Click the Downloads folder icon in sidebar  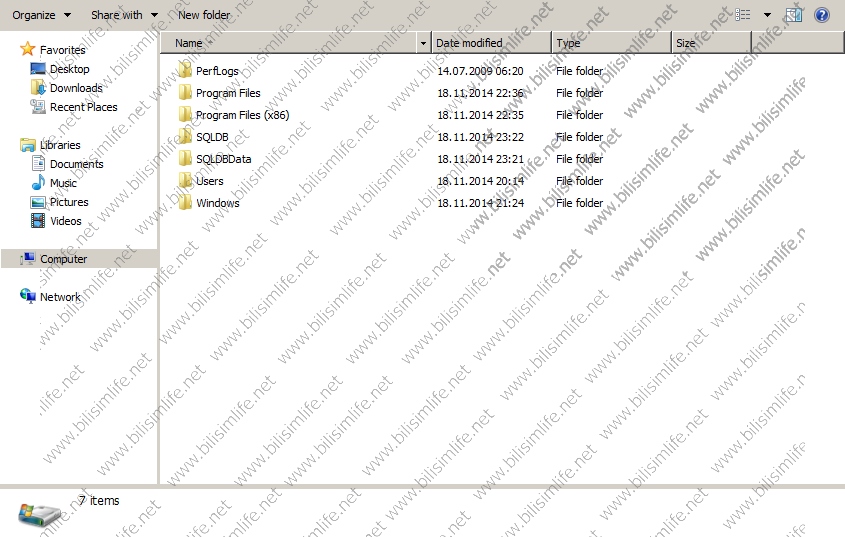[x=38, y=87]
